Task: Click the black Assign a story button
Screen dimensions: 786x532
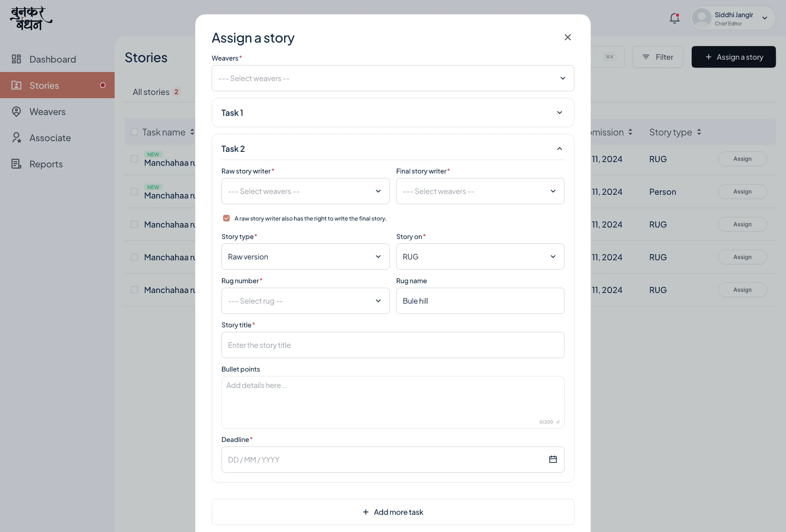Action: point(734,57)
